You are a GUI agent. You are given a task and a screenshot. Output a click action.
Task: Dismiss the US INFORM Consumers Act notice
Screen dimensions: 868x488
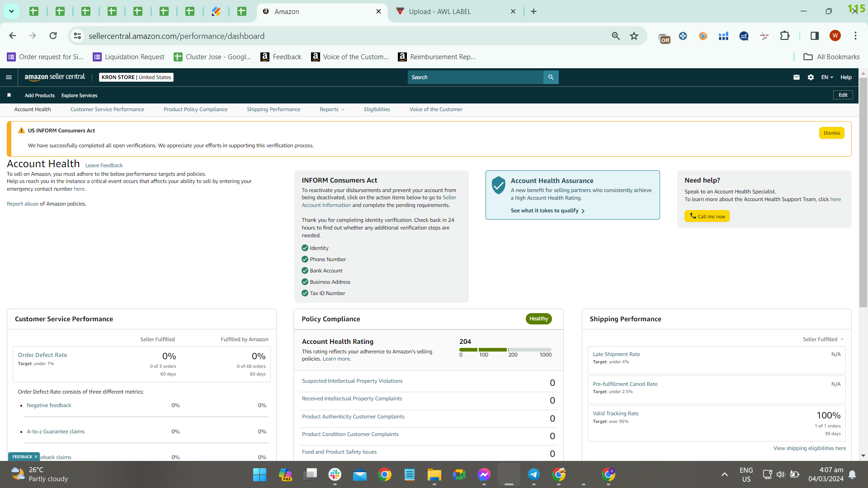832,133
